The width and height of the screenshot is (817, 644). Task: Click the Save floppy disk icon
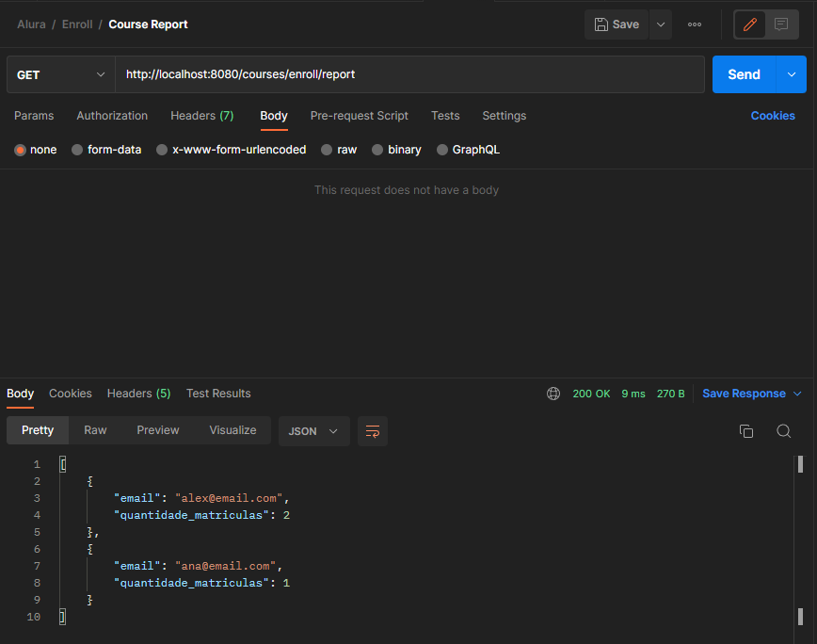pyautogui.click(x=601, y=24)
